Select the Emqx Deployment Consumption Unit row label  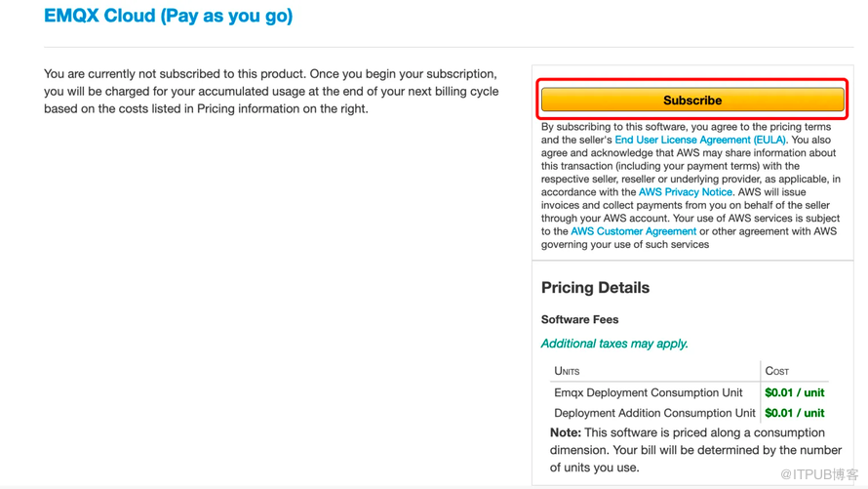[648, 392]
